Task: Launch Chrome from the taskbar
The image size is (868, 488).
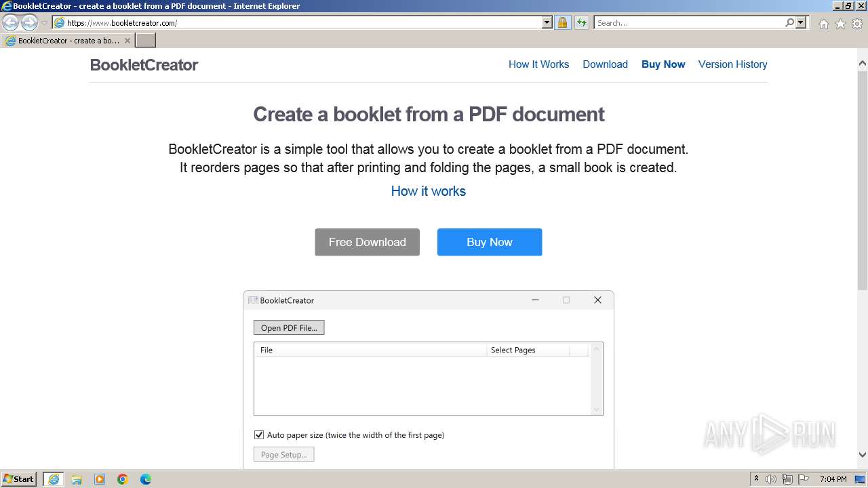Action: pos(123,479)
